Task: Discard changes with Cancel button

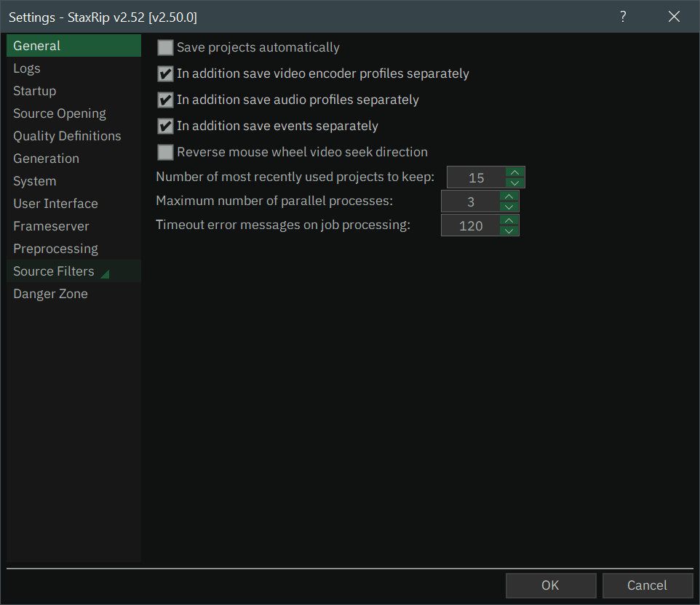Action: click(648, 585)
